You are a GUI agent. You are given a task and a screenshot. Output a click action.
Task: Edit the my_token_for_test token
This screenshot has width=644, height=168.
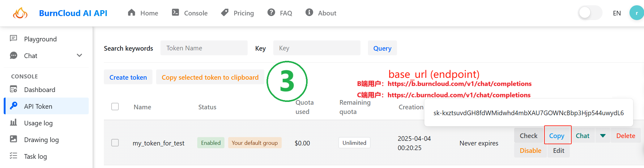559,150
